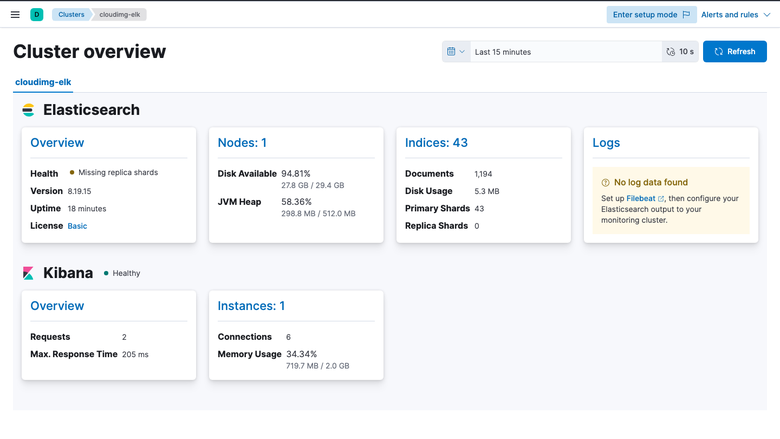Click the Basic license link

77,226
